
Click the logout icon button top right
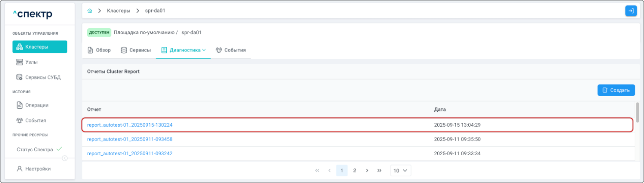click(x=631, y=11)
